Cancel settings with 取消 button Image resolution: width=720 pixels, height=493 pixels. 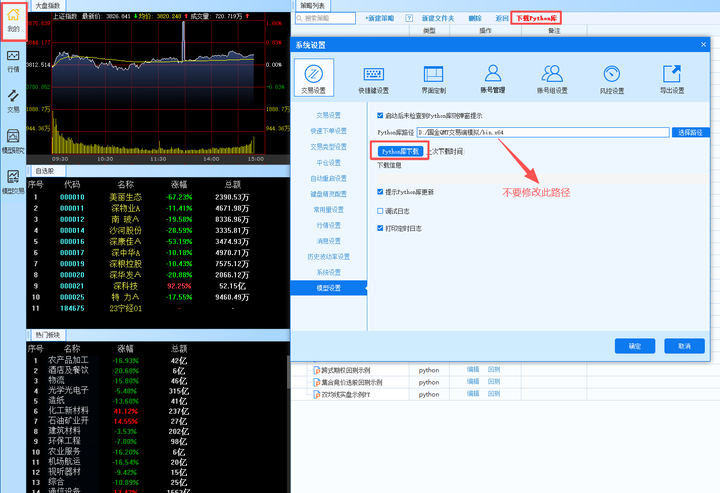pyautogui.click(x=684, y=346)
